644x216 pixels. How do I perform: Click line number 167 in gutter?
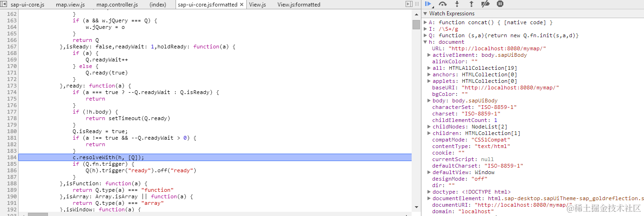click(12, 47)
